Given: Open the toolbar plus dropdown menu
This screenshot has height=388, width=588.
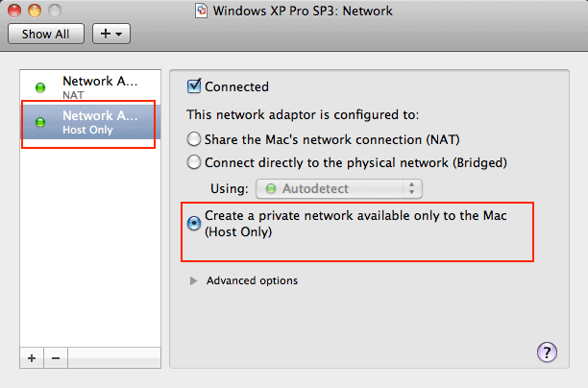Looking at the screenshot, I should 110,34.
